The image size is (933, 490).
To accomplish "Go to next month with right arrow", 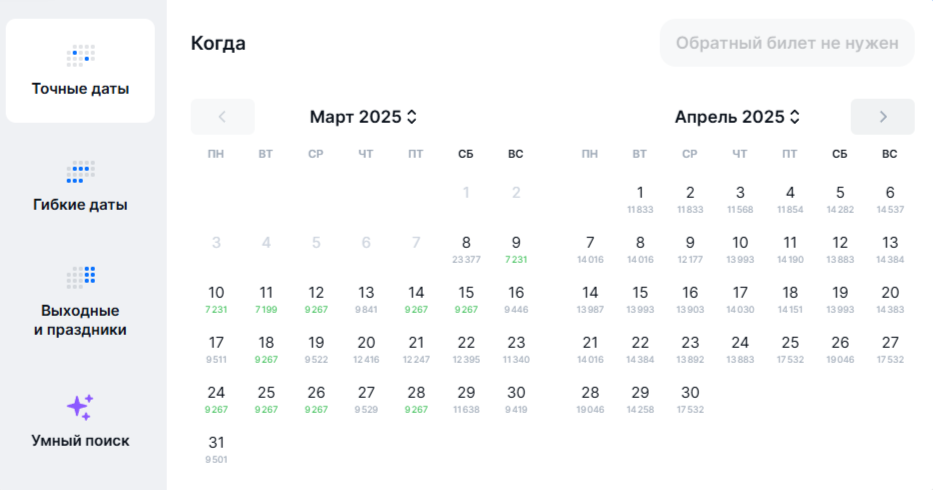I will (882, 117).
